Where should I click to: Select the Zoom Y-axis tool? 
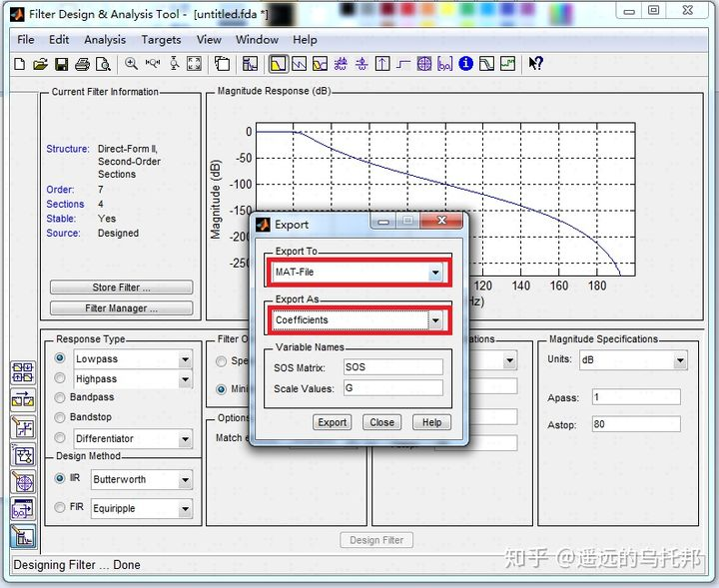(x=174, y=64)
